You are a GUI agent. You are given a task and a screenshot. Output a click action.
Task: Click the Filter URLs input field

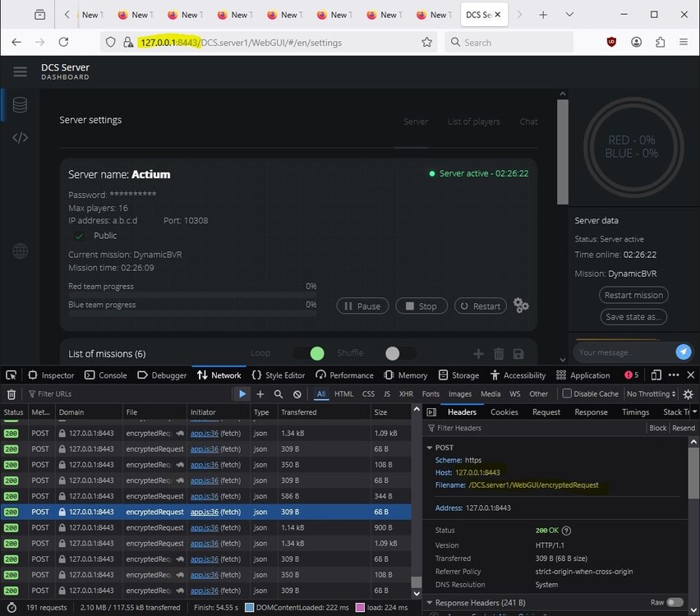pos(99,394)
